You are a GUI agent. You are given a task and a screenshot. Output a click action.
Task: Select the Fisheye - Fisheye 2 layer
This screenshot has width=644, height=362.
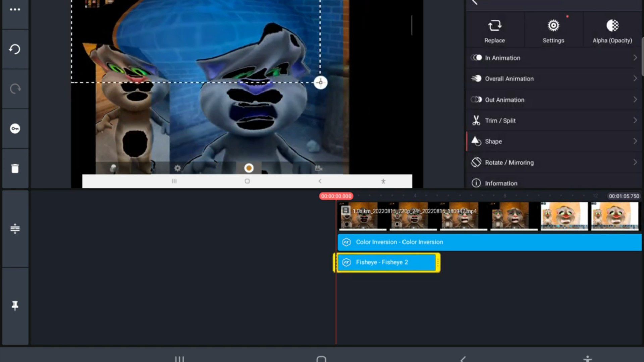(x=386, y=262)
